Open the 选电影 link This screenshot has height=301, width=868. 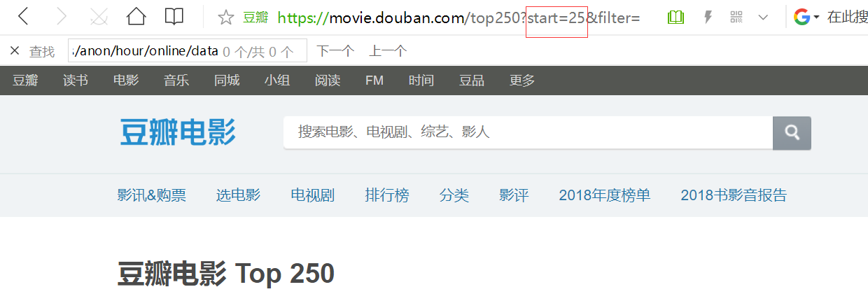238,195
